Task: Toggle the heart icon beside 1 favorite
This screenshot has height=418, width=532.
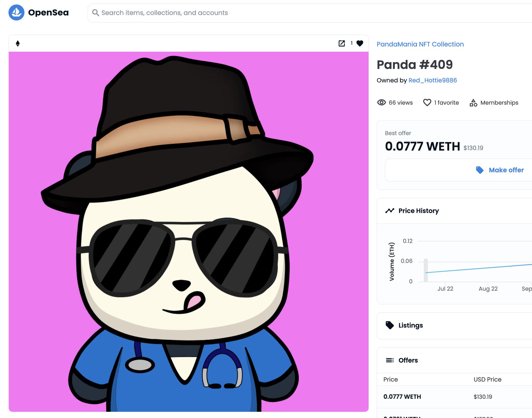Action: [427, 102]
